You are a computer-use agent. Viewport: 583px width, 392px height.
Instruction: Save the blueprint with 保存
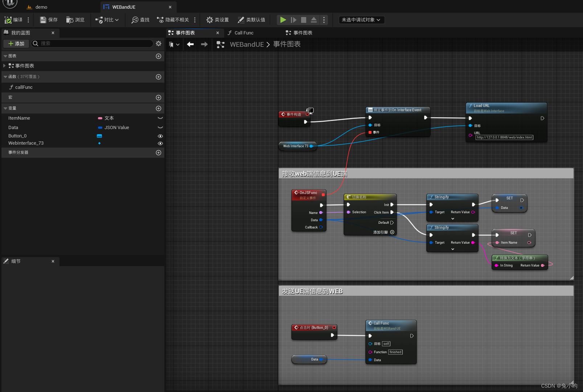point(49,20)
